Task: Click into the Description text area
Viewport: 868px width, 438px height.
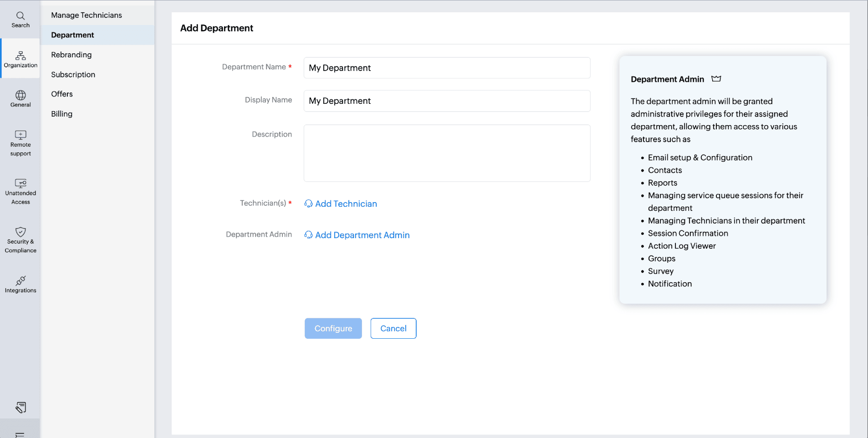Action: click(447, 153)
